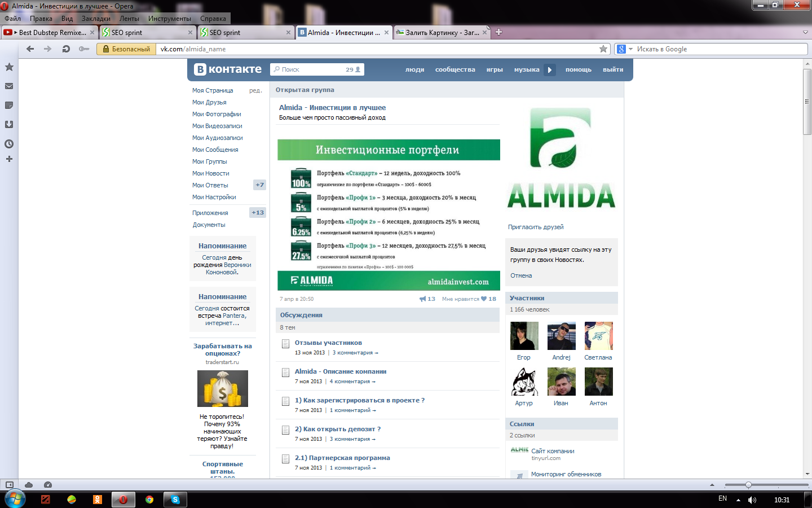The width and height of the screenshot is (812, 508).
Task: Reload the page with the refresh icon
Action: point(66,49)
